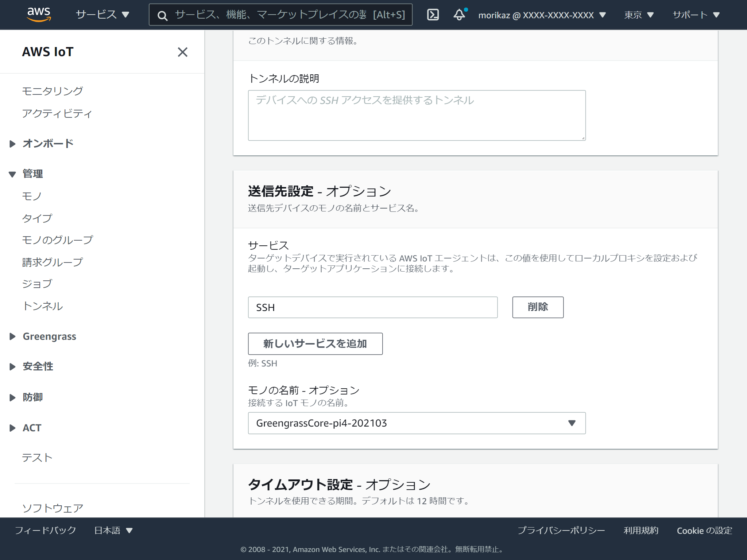The height and width of the screenshot is (560, 747).
Task: Click 新しいサービスを追加 button
Action: pyautogui.click(x=315, y=343)
